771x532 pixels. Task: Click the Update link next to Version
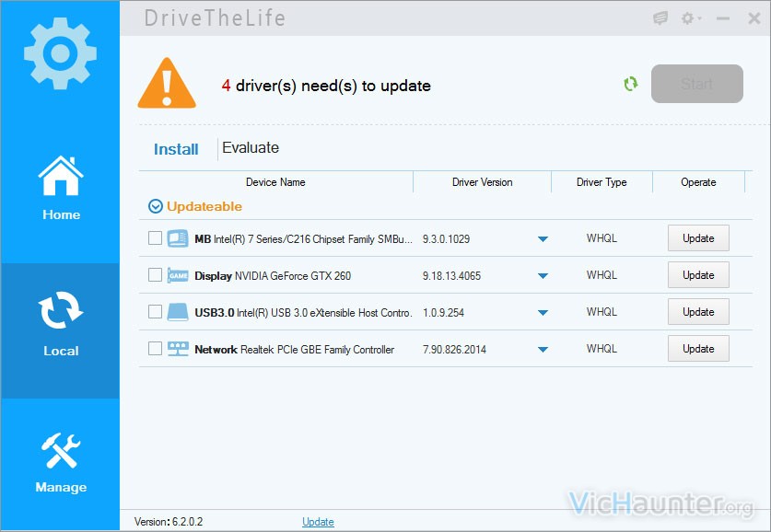coord(318,522)
